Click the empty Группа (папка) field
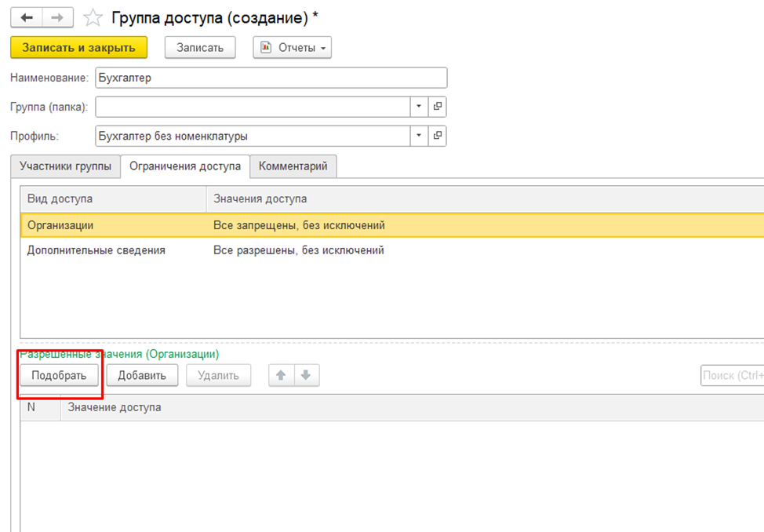 coord(253,107)
